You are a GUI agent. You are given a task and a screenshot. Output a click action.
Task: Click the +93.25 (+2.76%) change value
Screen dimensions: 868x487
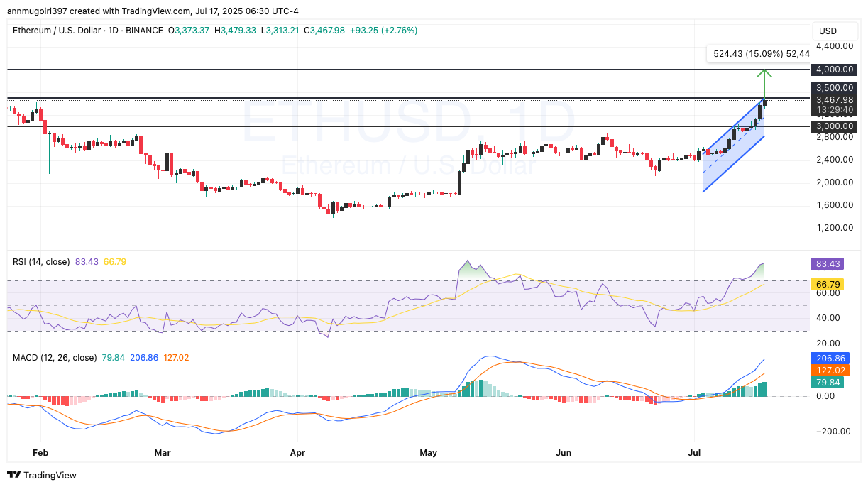384,31
